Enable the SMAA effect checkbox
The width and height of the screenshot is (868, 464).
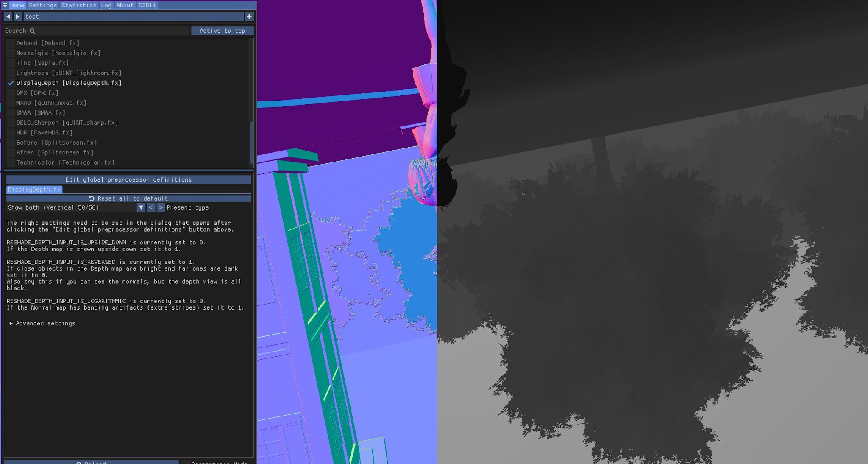(x=11, y=113)
